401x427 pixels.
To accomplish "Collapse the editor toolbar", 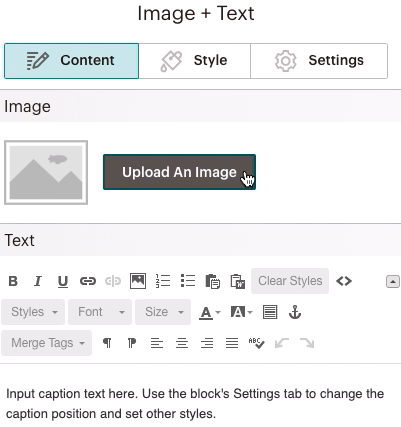I will point(393,282).
